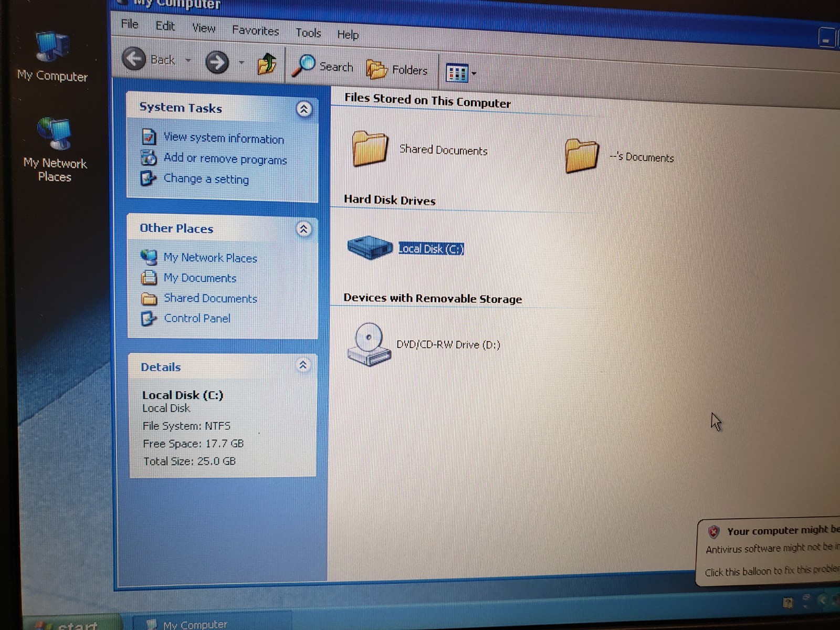
Task: Click the View system information icon
Action: (x=149, y=137)
